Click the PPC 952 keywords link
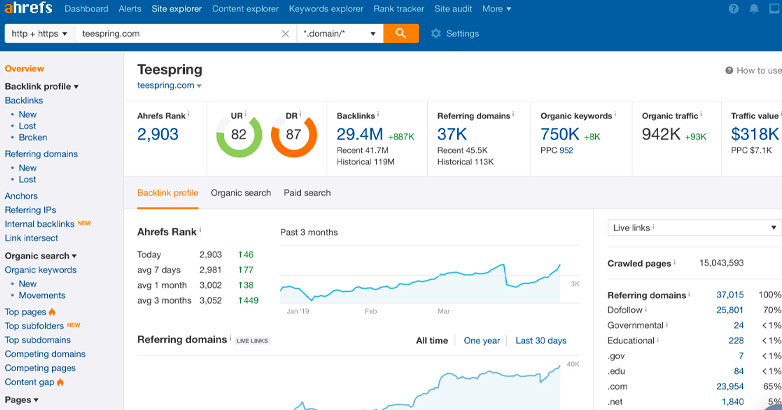This screenshot has height=410, width=782. point(566,150)
